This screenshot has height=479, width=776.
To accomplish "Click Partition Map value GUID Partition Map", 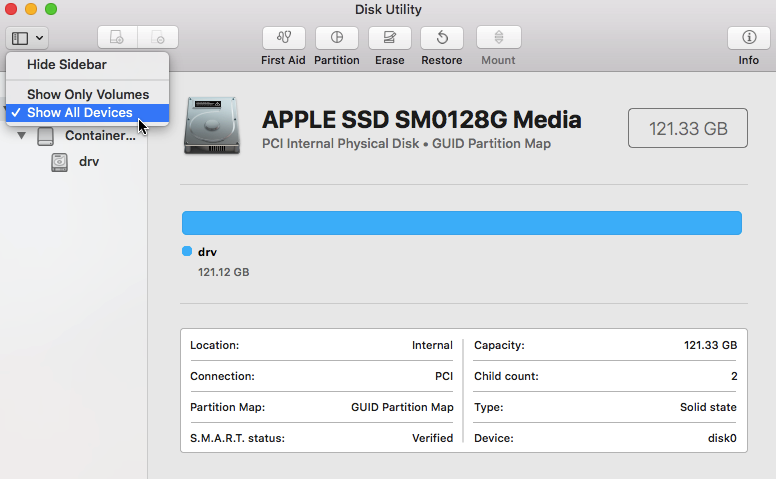I will (x=402, y=407).
